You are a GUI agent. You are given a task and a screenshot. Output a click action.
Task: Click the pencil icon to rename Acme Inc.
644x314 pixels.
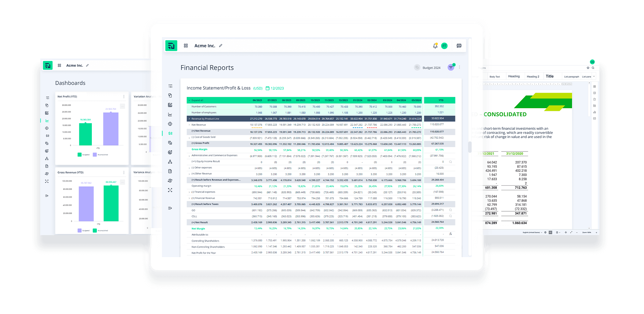tap(221, 46)
